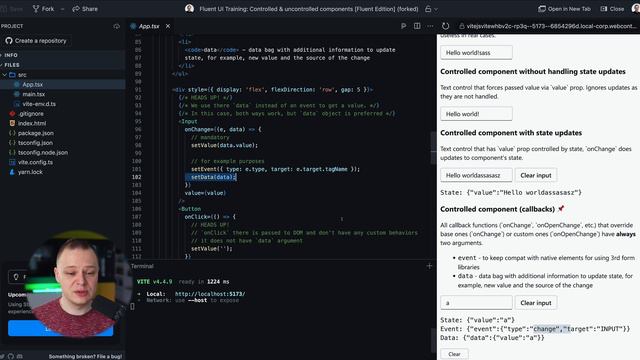Click code line 102 'setData(data);'
640x360 pixels.
point(213,177)
